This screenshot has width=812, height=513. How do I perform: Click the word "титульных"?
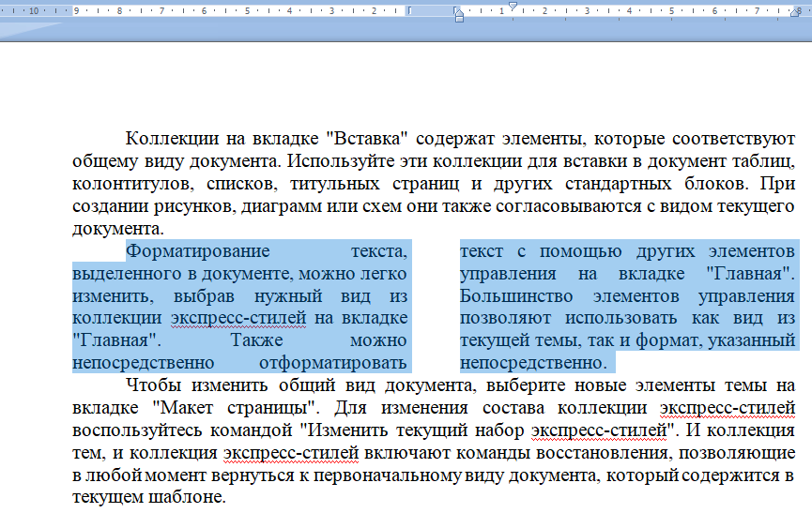[334, 184]
